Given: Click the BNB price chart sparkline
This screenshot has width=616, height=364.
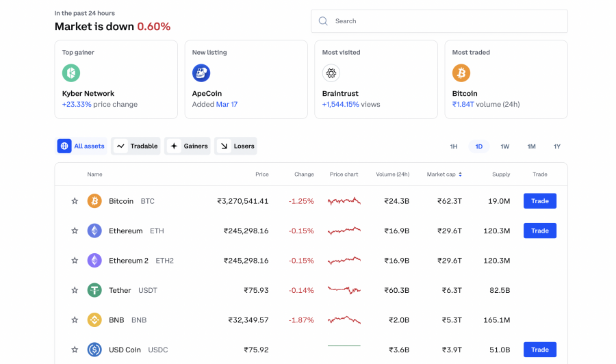Looking at the screenshot, I should [344, 320].
